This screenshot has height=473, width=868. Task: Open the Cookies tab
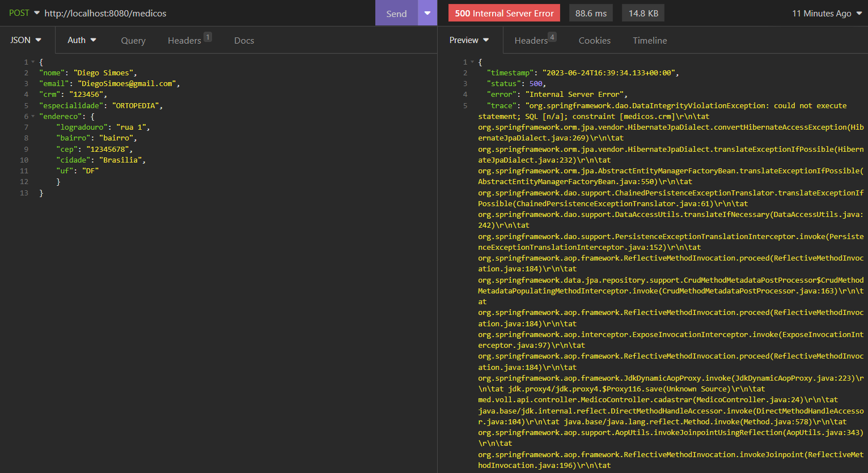point(594,40)
